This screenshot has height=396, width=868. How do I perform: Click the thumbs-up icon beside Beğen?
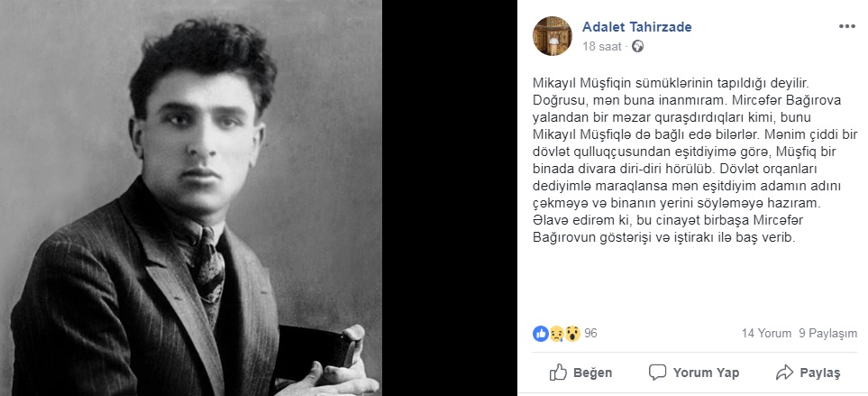[558, 373]
